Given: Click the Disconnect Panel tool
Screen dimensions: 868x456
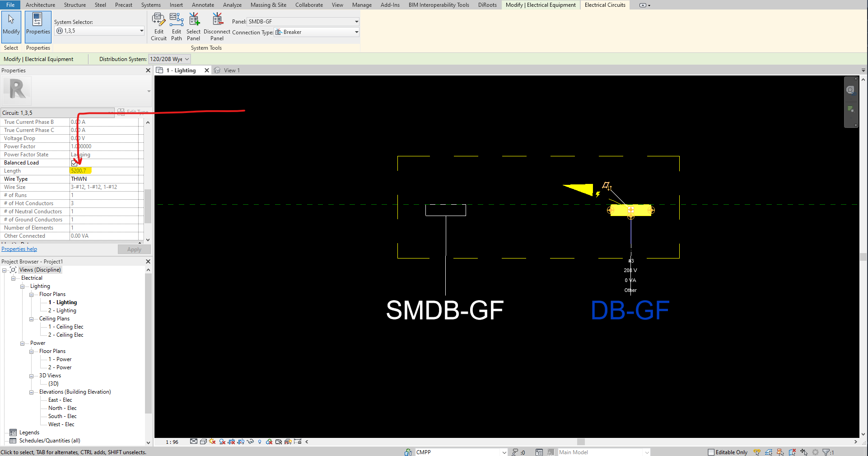Looking at the screenshot, I should coord(217,27).
